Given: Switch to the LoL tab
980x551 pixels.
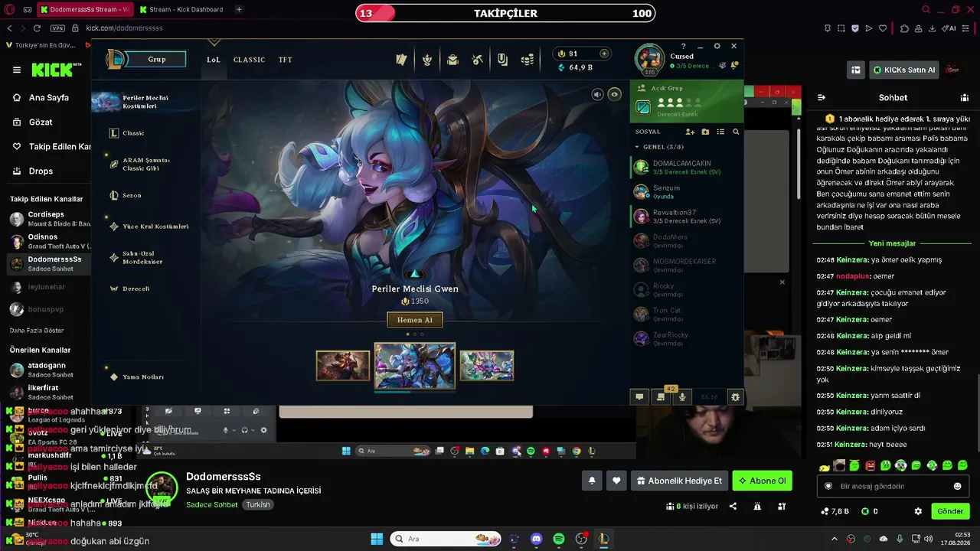Looking at the screenshot, I should pos(213,60).
